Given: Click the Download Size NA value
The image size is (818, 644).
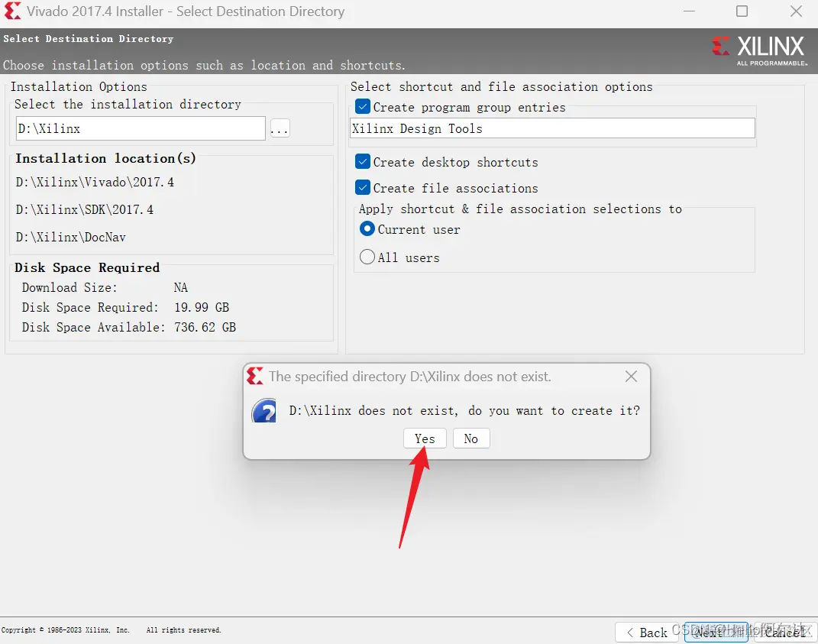Looking at the screenshot, I should [180, 287].
